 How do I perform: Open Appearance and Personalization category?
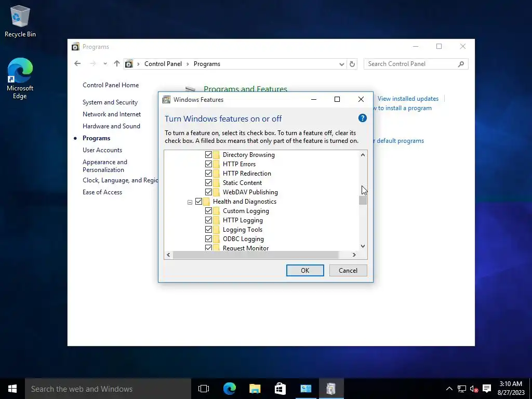(x=105, y=166)
